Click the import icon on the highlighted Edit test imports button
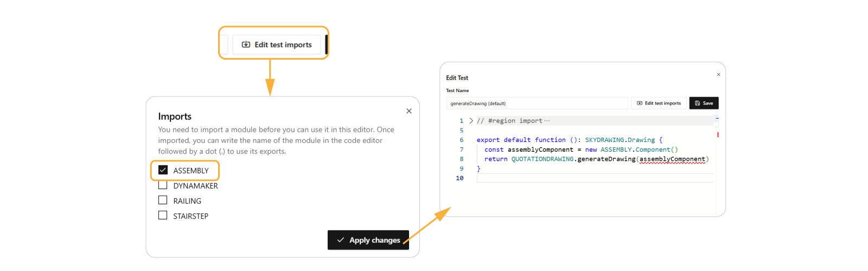Screen dimensions: 868x271 (246, 44)
